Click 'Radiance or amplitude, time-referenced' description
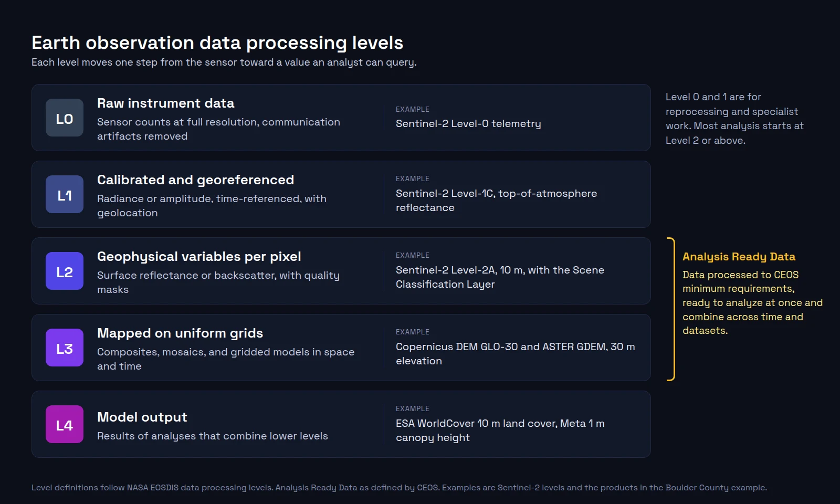 click(212, 206)
